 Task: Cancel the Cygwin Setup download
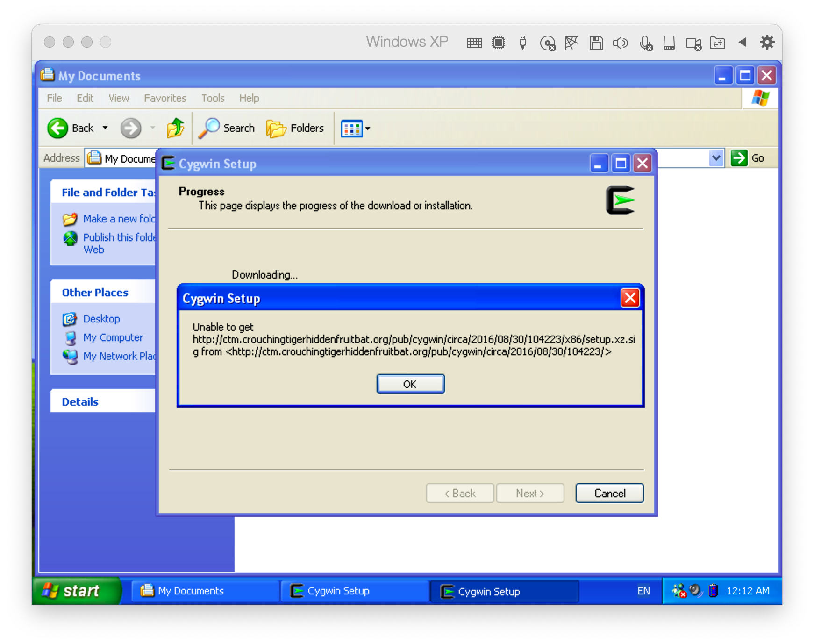[x=609, y=493]
